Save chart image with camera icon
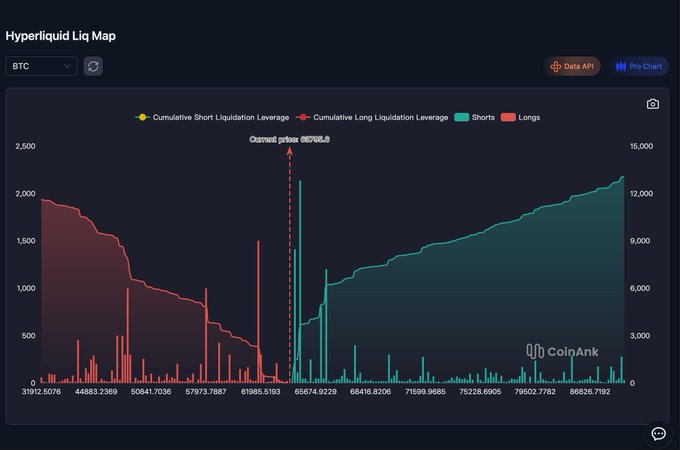 653,104
